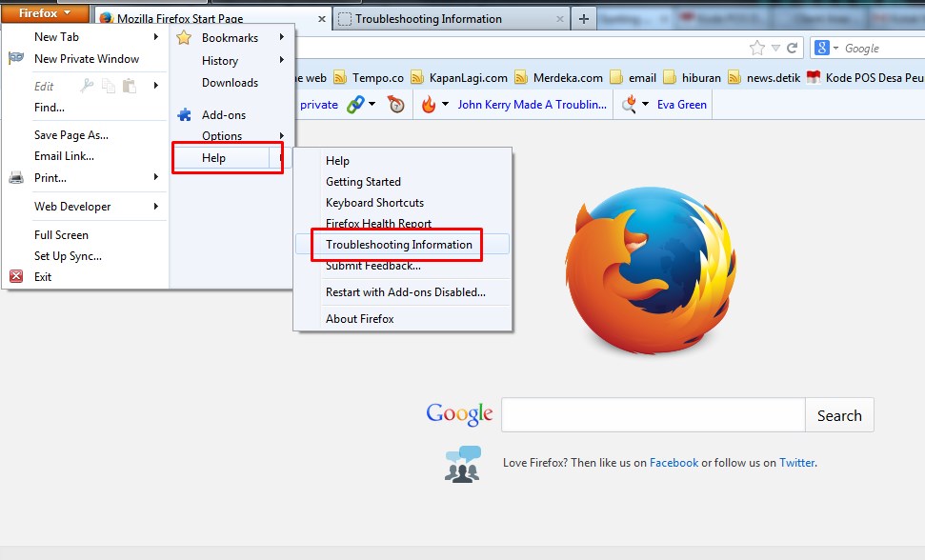
Task: Click the flame trending icon
Action: (429, 105)
